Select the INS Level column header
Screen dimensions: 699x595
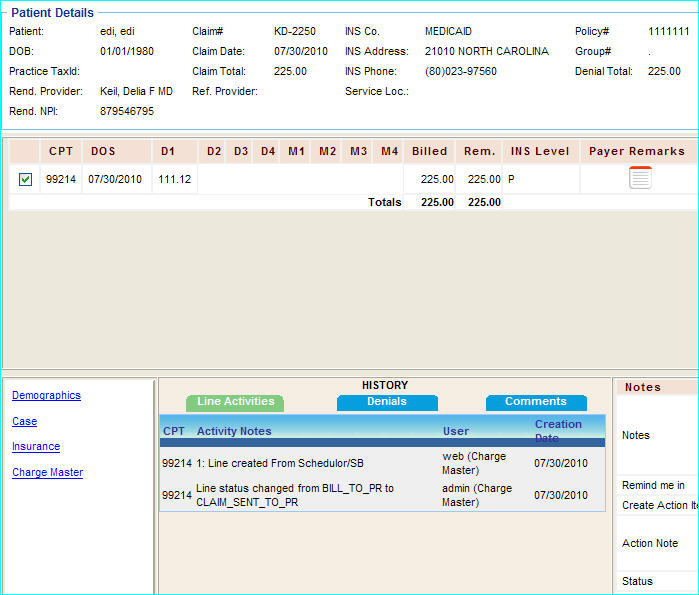[540, 151]
